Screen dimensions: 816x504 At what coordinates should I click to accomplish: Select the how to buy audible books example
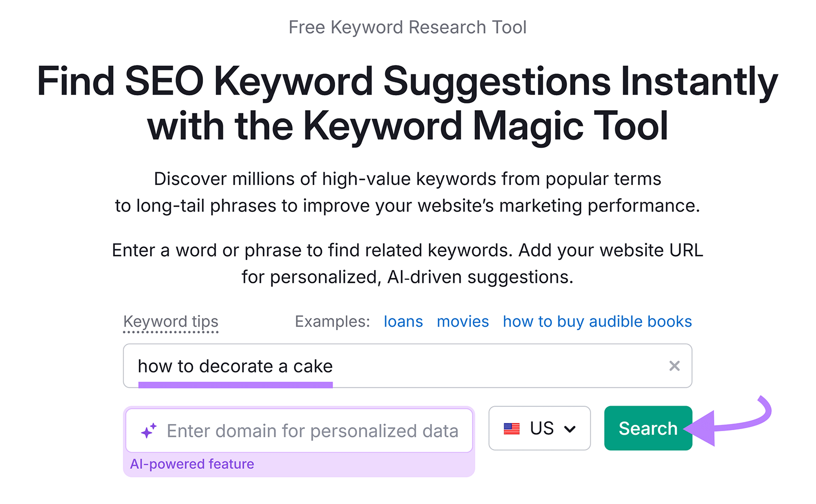click(597, 321)
